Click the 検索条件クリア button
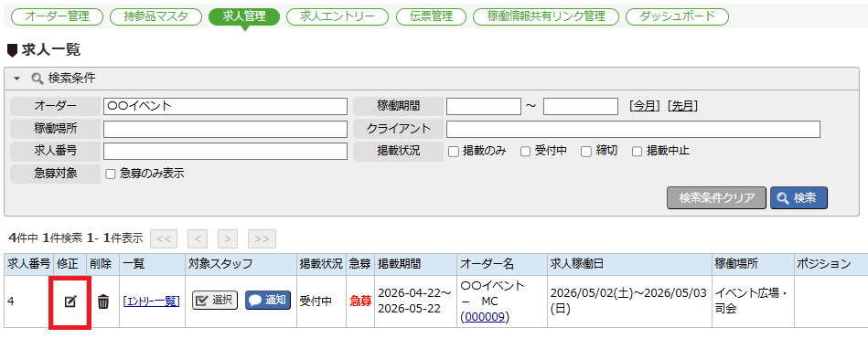This screenshot has height=349, width=868. 716,198
